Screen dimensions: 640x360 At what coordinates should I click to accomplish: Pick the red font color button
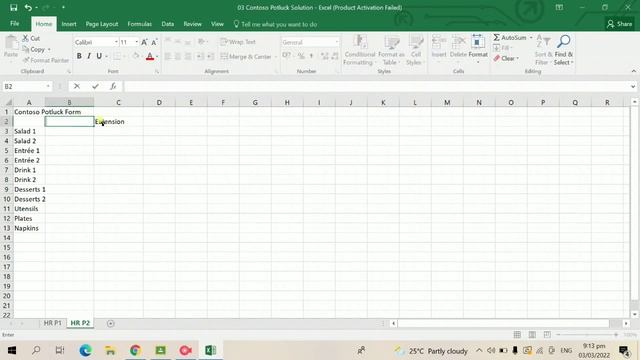click(x=150, y=56)
